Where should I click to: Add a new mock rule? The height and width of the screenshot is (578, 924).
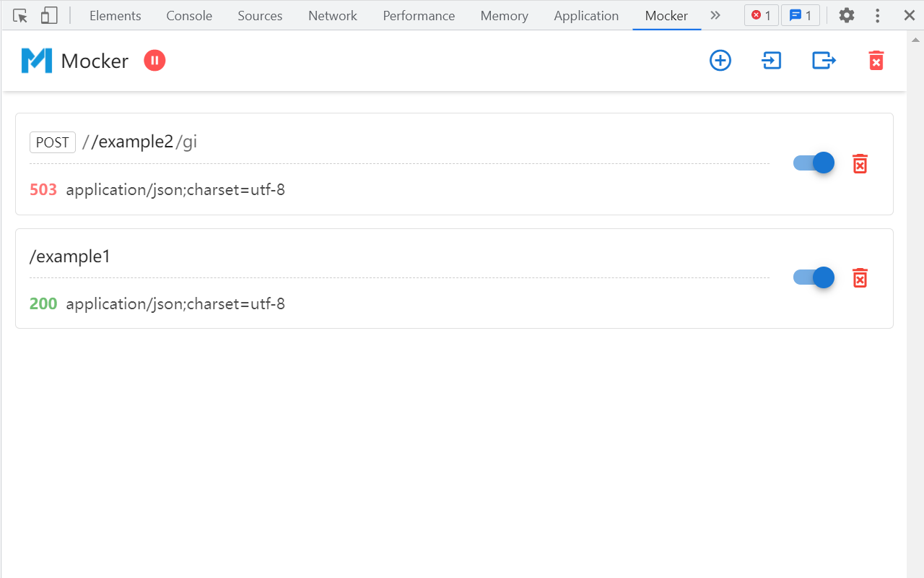(720, 61)
